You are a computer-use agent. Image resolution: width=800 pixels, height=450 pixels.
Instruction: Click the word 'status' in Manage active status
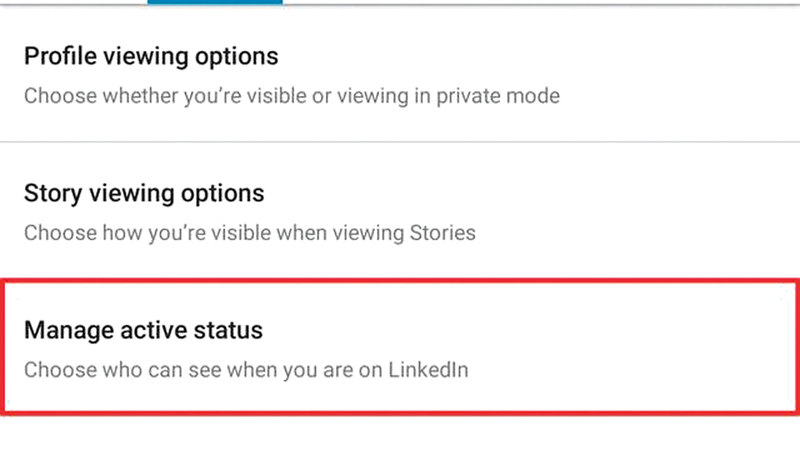[x=233, y=329]
